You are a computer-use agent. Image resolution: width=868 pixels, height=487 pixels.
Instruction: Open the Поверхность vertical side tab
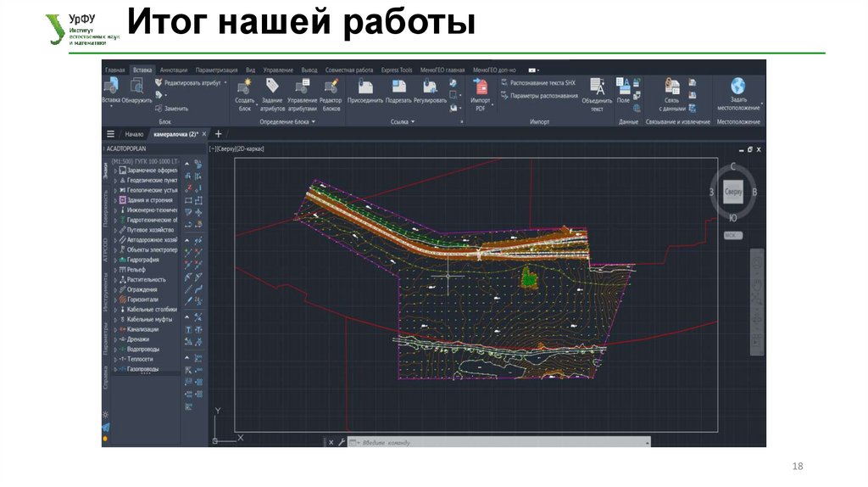(x=105, y=208)
